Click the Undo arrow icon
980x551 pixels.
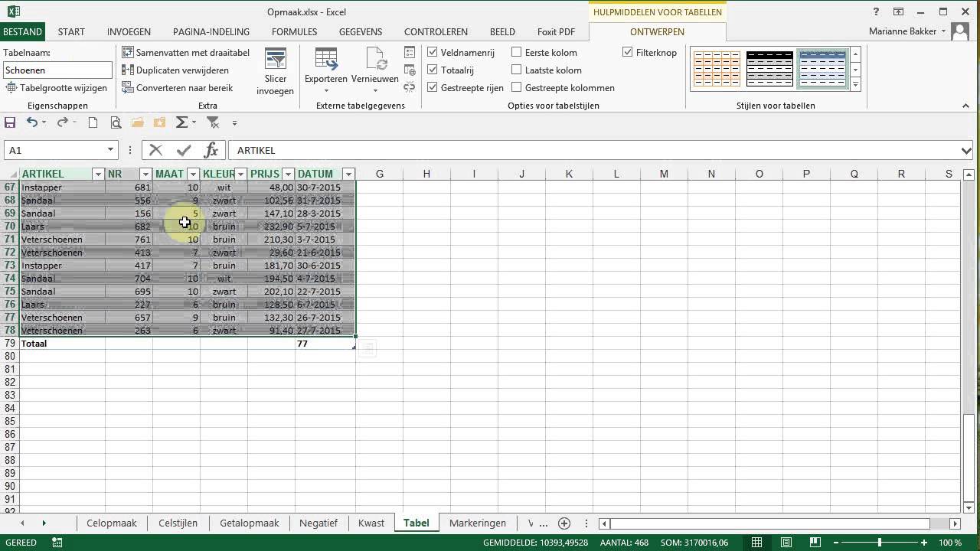point(31,122)
